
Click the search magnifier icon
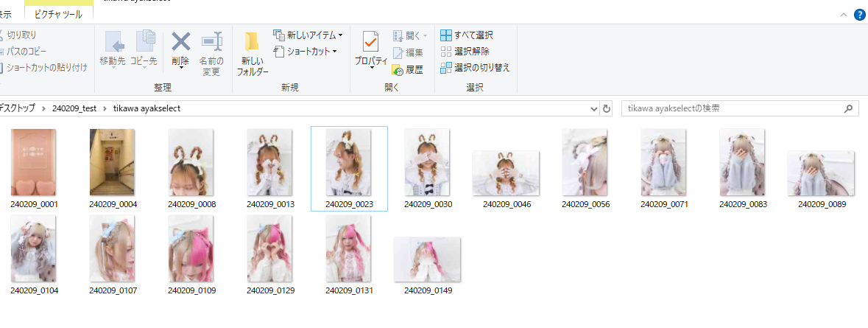[848, 108]
